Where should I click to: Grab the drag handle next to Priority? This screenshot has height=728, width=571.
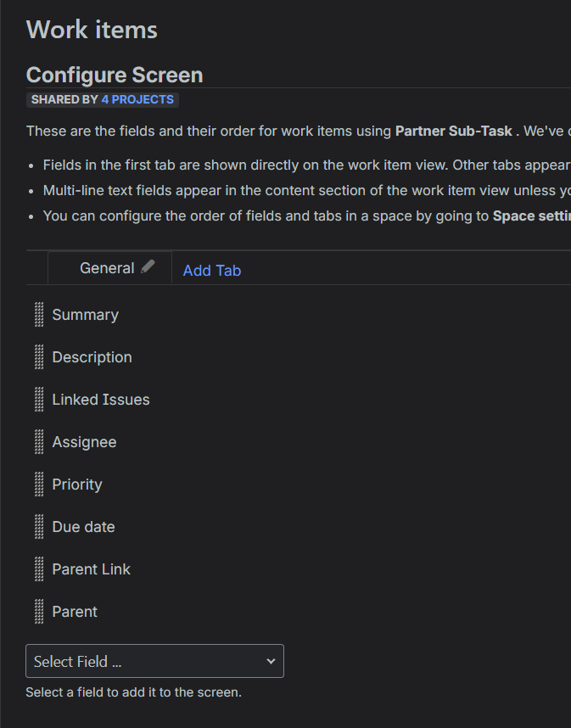coord(38,484)
